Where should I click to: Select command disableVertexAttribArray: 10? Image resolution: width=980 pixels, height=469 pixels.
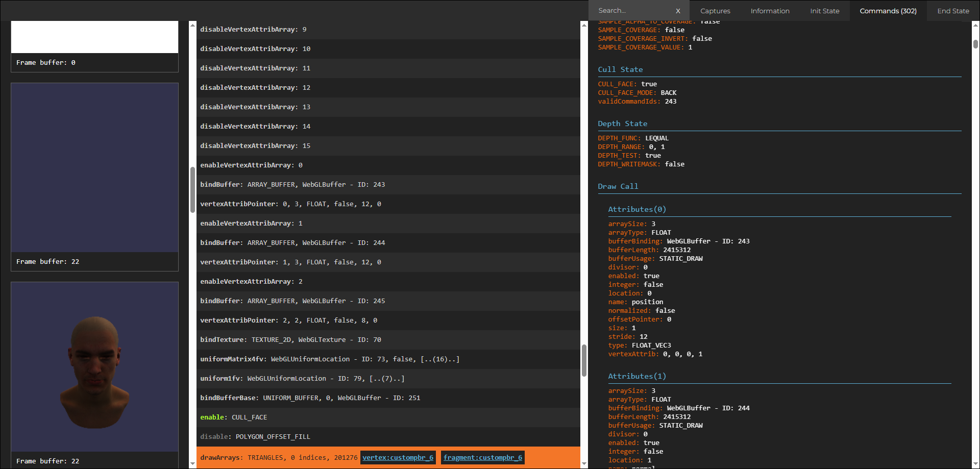(388, 49)
